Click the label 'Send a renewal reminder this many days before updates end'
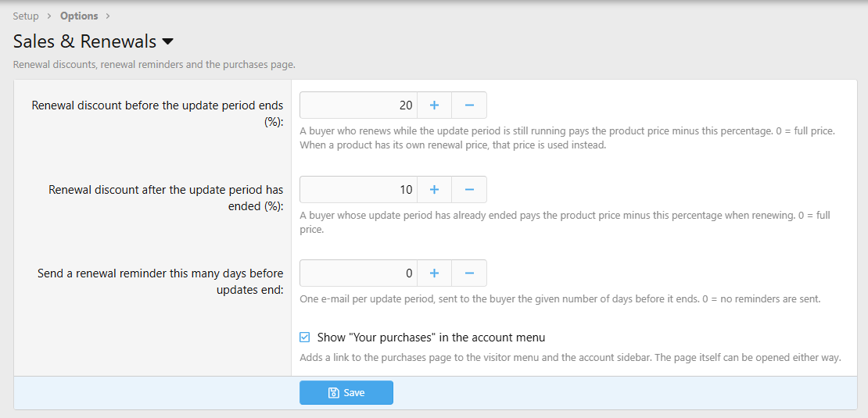This screenshot has width=868, height=418. tap(160, 281)
